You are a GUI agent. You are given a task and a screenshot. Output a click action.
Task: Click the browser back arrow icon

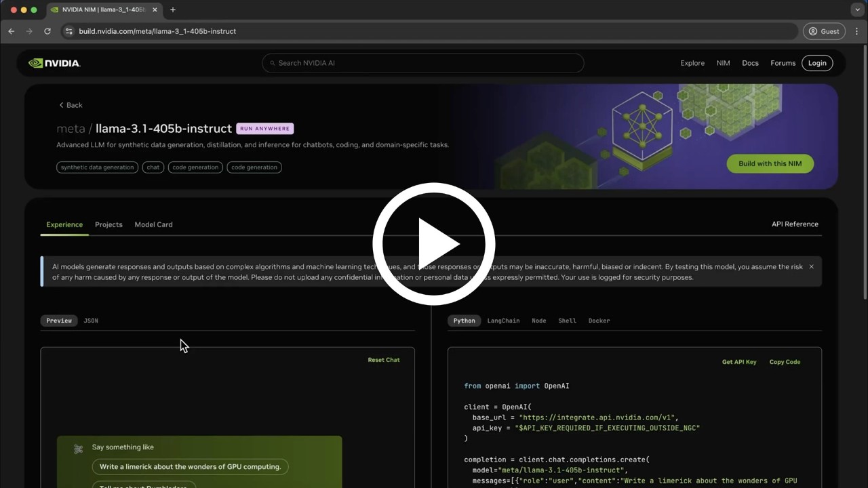pos(12,31)
